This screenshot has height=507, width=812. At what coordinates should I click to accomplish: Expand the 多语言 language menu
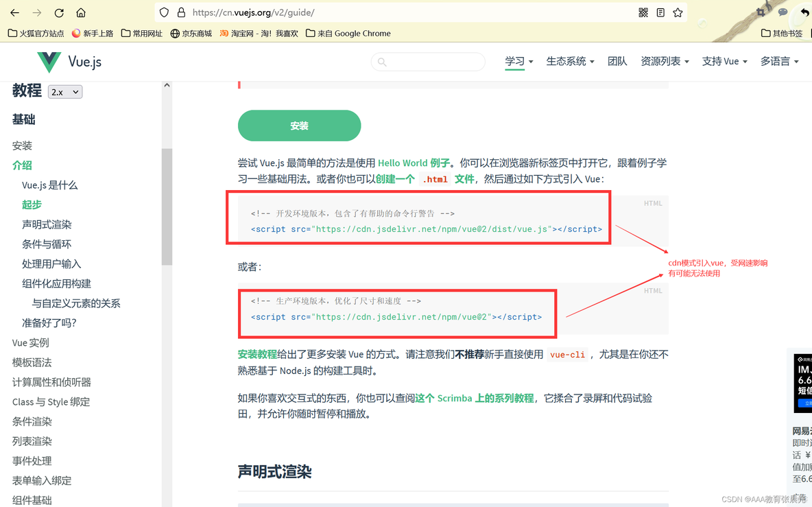(779, 61)
